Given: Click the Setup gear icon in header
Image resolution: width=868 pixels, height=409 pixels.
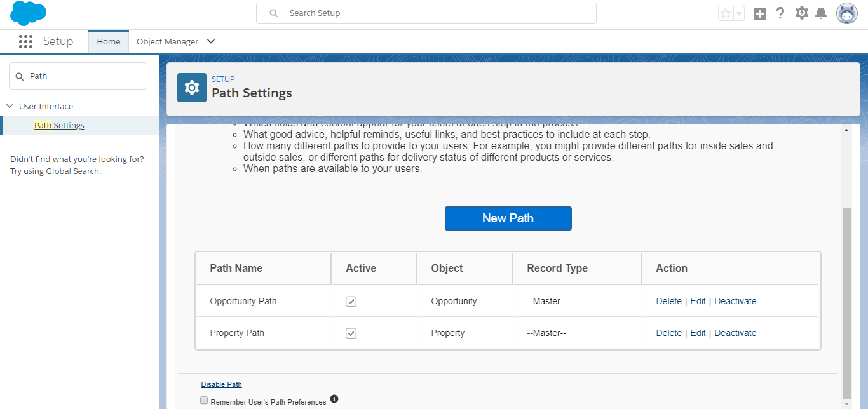Looking at the screenshot, I should (802, 13).
